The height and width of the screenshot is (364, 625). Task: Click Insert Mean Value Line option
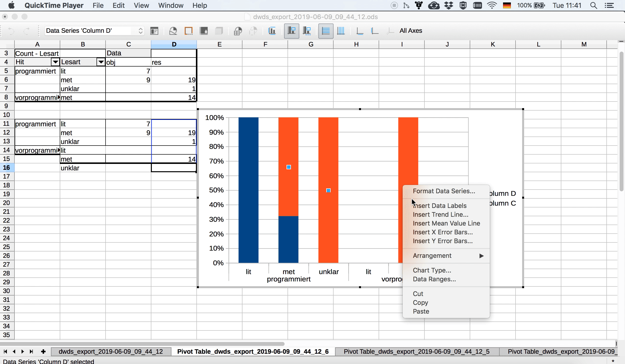click(446, 223)
